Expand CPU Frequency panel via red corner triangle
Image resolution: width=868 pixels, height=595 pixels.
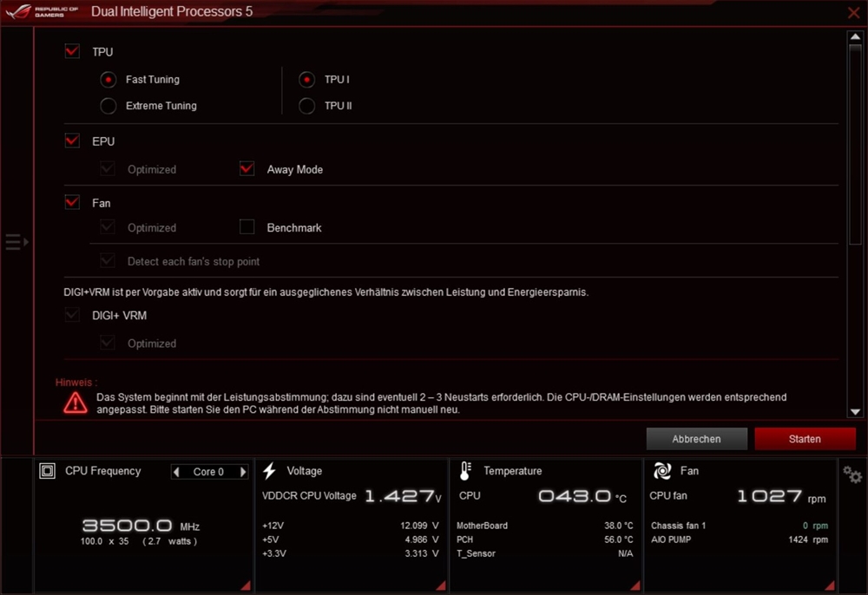(x=246, y=585)
